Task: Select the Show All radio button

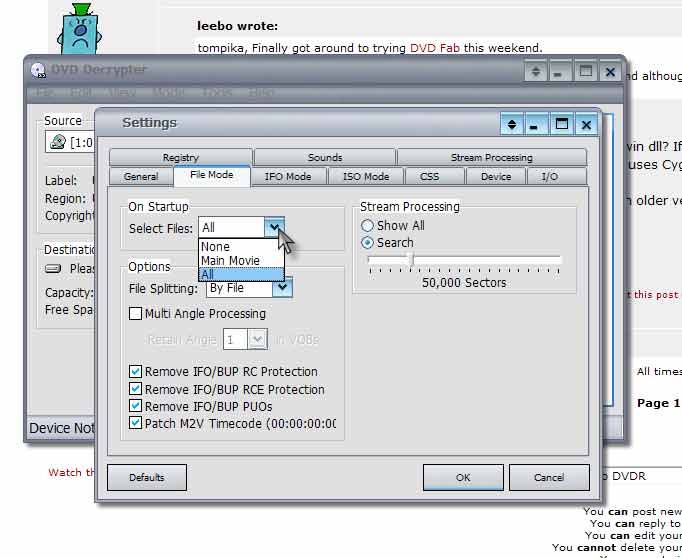Action: point(368,225)
